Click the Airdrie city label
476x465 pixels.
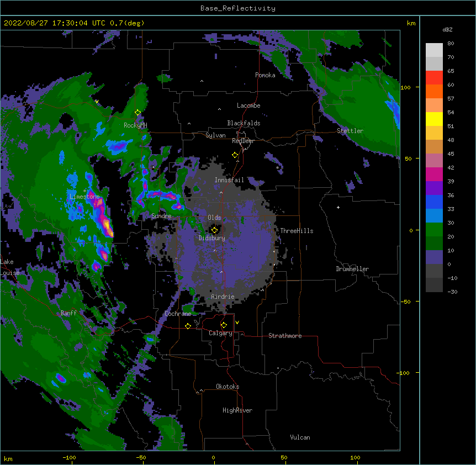[223, 297]
